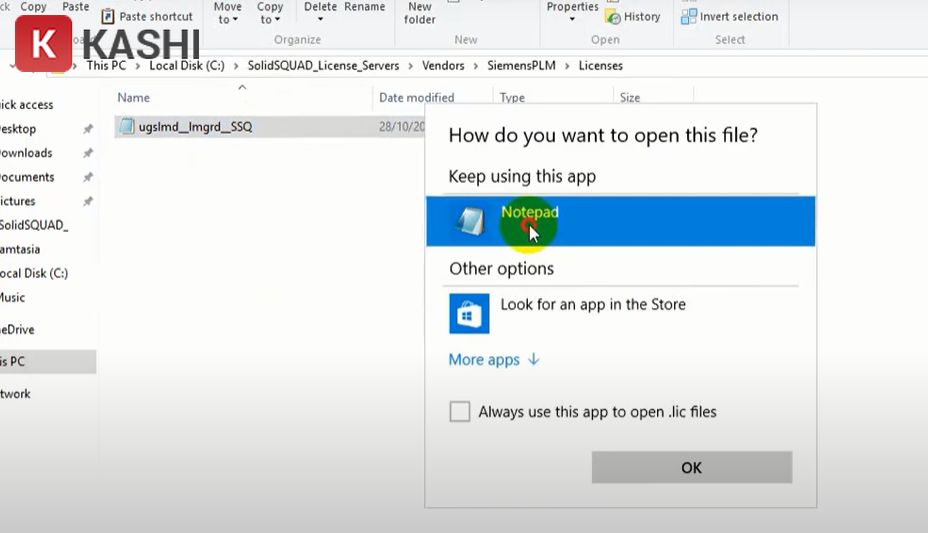Click the Invert selection label
The width and height of the screenshot is (928, 533).
point(739,17)
